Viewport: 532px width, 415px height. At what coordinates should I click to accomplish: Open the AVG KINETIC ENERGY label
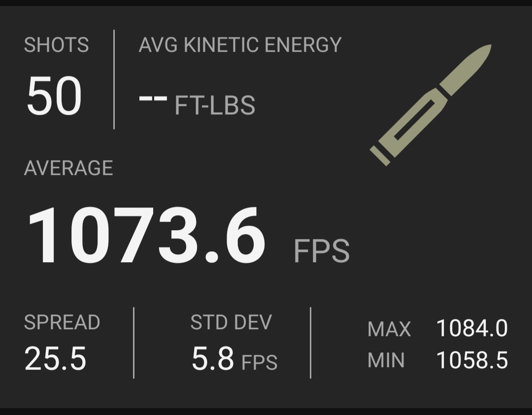240,45
